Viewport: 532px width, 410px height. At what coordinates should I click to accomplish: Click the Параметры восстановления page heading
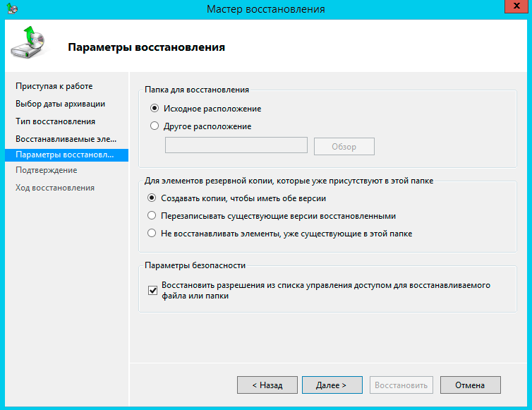coord(146,47)
